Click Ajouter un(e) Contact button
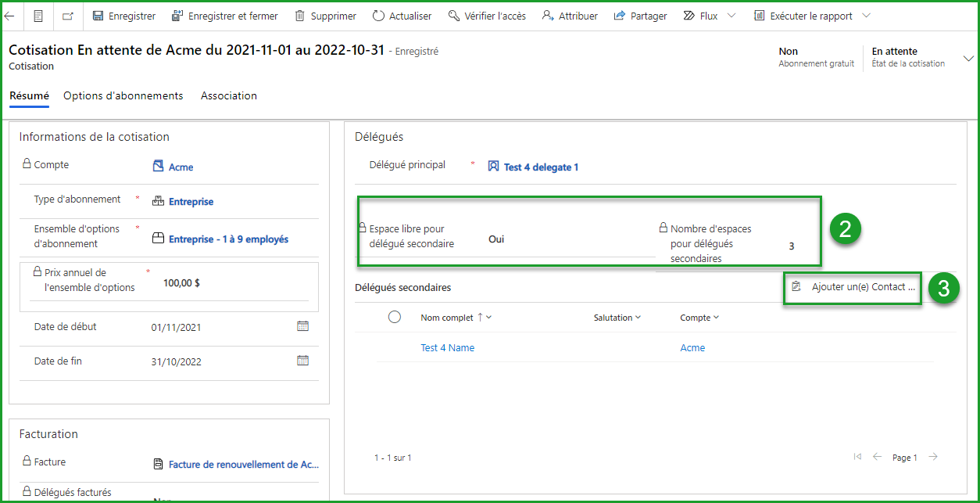The width and height of the screenshot is (980, 503). tap(853, 287)
